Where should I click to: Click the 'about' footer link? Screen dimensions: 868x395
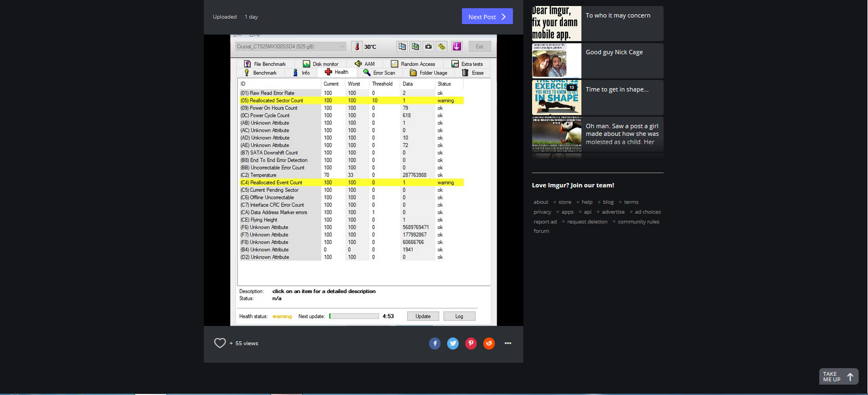tap(541, 202)
